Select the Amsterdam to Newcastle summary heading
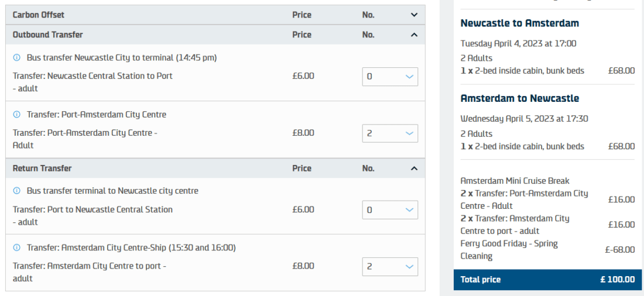The image size is (644, 296). (519, 98)
